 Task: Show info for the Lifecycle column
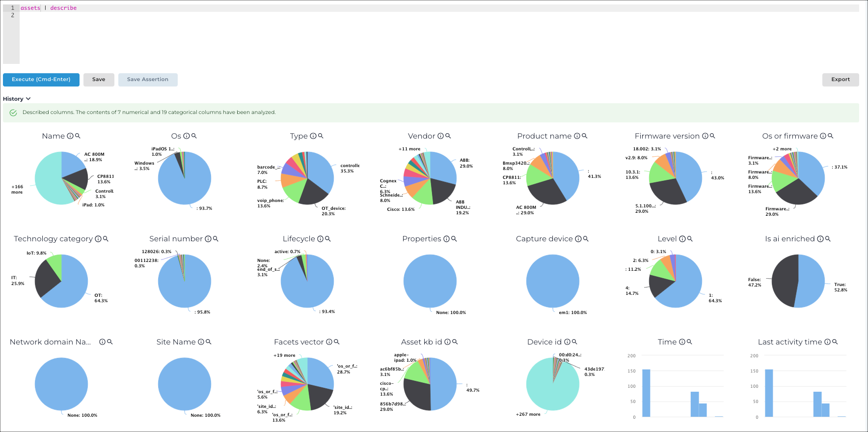[x=320, y=239]
